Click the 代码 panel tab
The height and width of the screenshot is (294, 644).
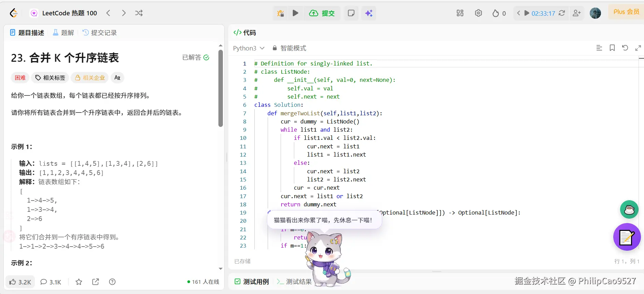[245, 32]
